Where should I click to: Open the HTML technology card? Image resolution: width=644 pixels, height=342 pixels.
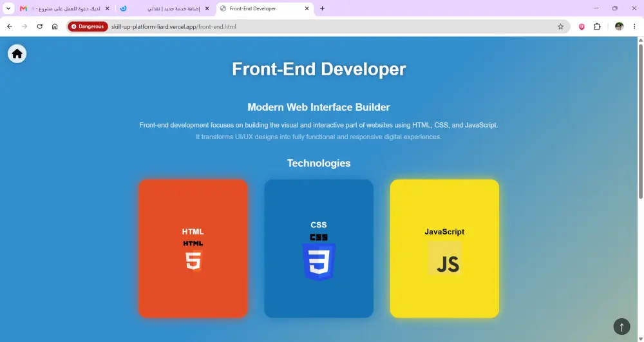pyautogui.click(x=193, y=249)
